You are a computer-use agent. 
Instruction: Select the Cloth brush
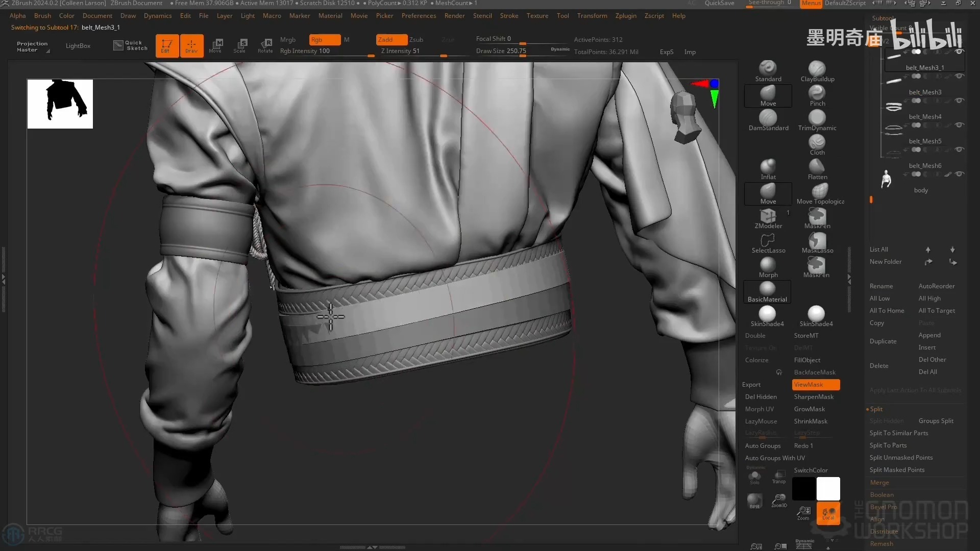(x=817, y=144)
